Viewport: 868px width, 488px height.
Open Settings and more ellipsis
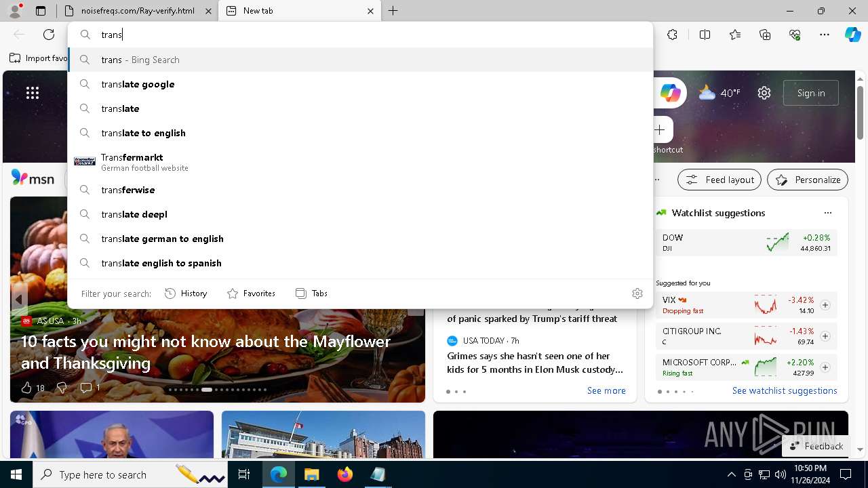point(825,35)
